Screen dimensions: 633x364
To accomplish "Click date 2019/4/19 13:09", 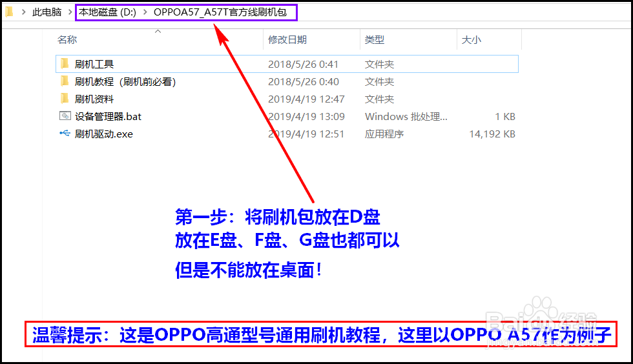I will 306,117.
